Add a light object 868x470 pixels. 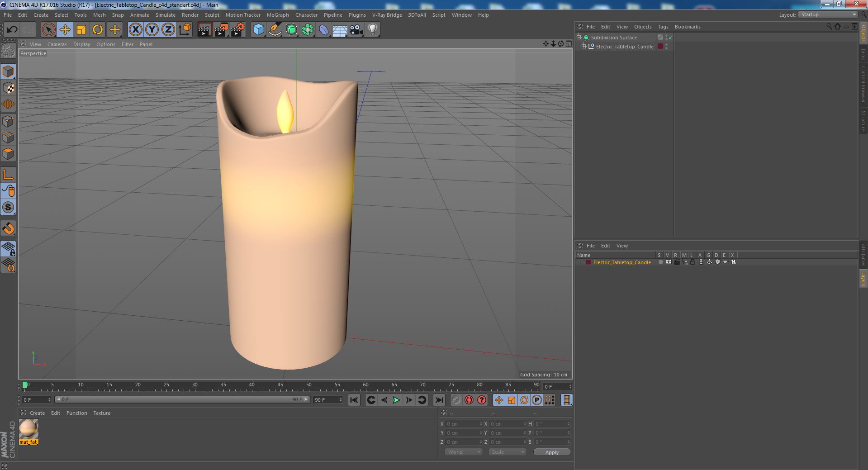tap(373, 30)
